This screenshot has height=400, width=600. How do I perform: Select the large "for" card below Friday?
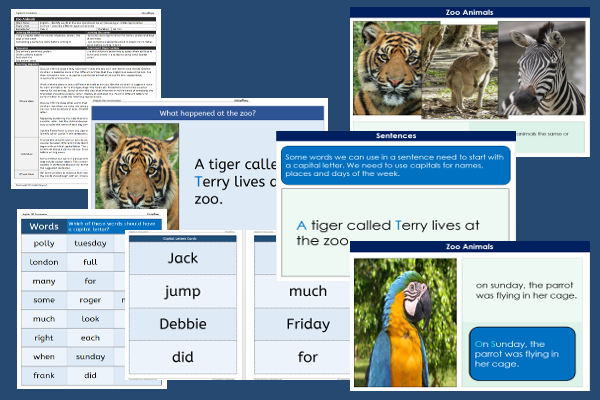click(x=302, y=357)
